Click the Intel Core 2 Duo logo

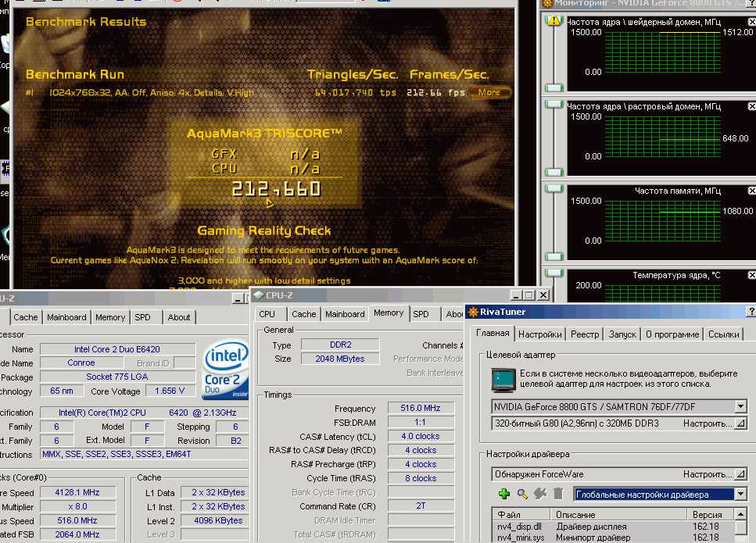226,371
